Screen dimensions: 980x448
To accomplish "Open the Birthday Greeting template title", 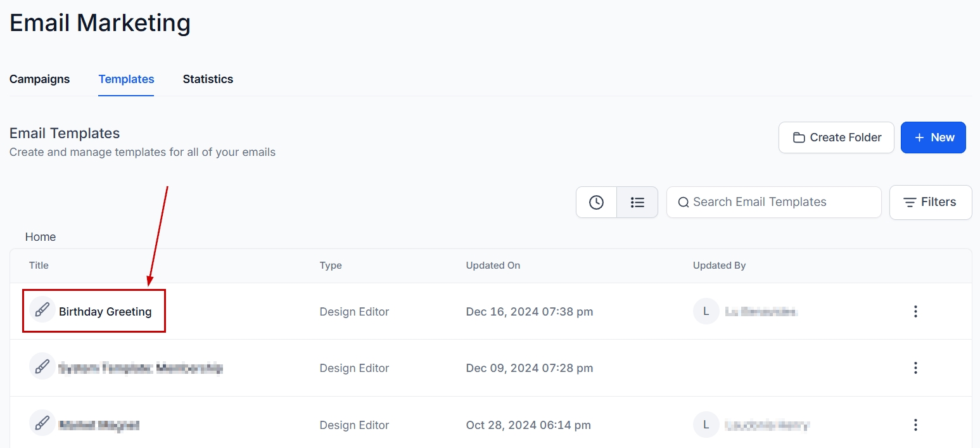I will 105,312.
